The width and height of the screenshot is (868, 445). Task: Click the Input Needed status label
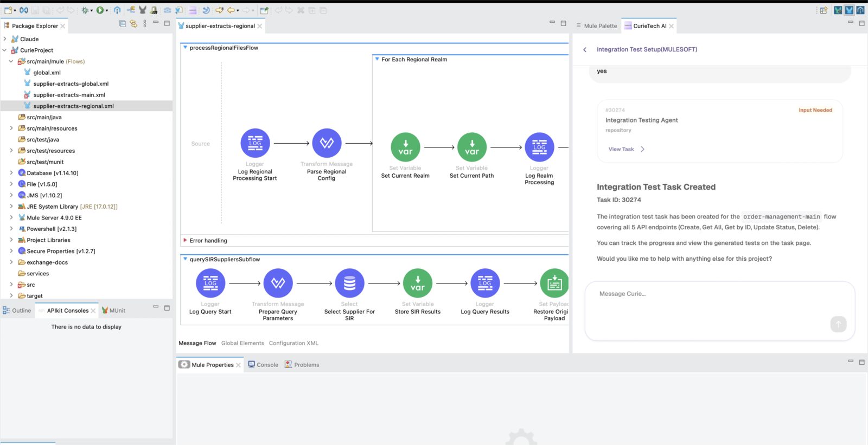click(x=815, y=110)
